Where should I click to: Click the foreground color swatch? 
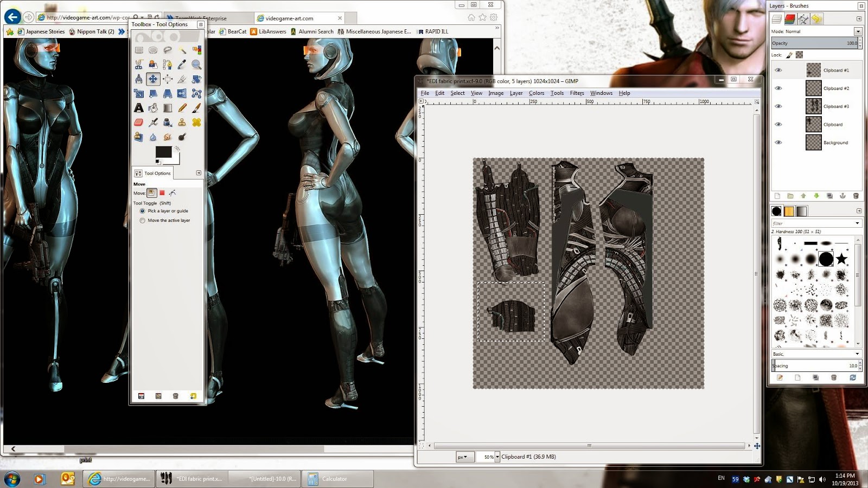pyautogui.click(x=163, y=152)
